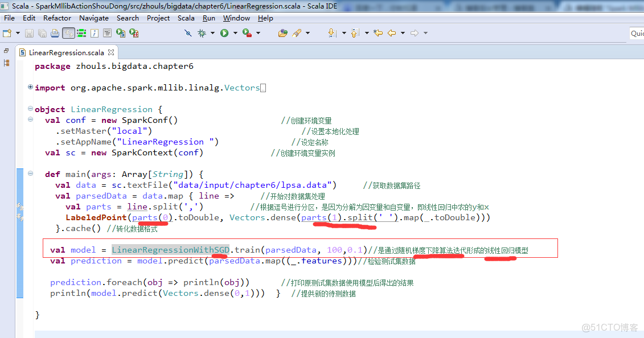Screen dimensions: 644x338
Task: Collapse the object LinearRegression block
Action: coord(30,109)
